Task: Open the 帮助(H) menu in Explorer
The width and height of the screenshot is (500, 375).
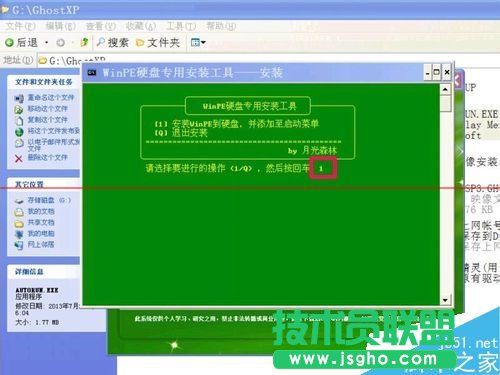Action: [221, 26]
